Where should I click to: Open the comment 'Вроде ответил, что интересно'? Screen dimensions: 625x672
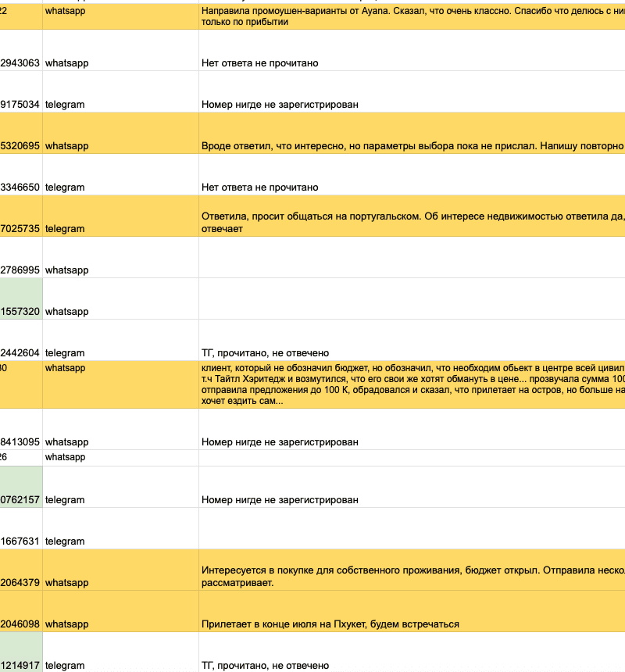tap(412, 134)
